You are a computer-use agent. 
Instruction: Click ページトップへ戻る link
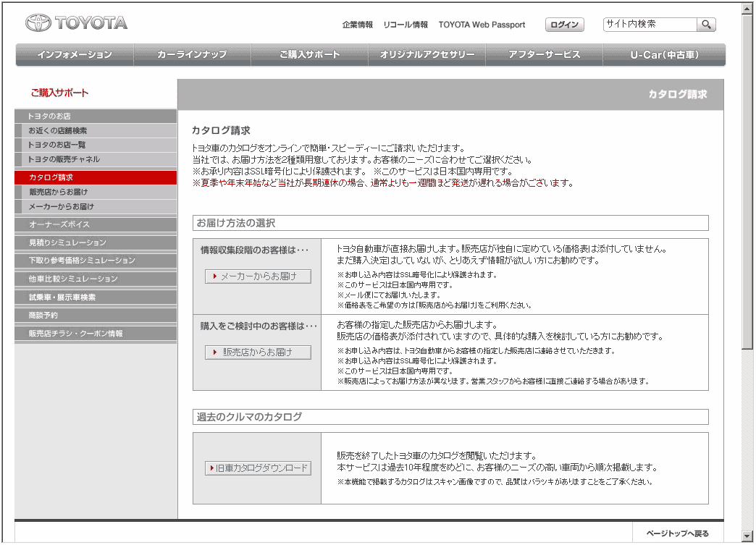pyautogui.click(x=677, y=534)
